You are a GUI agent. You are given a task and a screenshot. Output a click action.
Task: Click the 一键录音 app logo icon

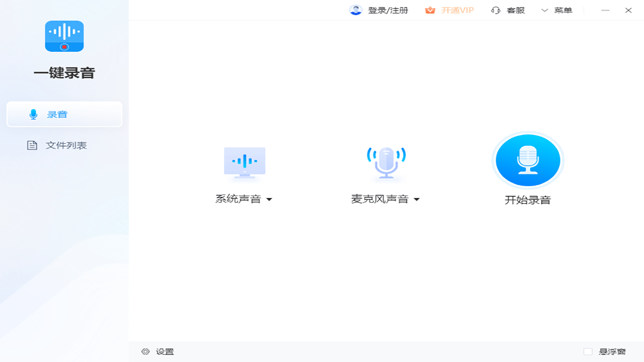click(x=64, y=36)
